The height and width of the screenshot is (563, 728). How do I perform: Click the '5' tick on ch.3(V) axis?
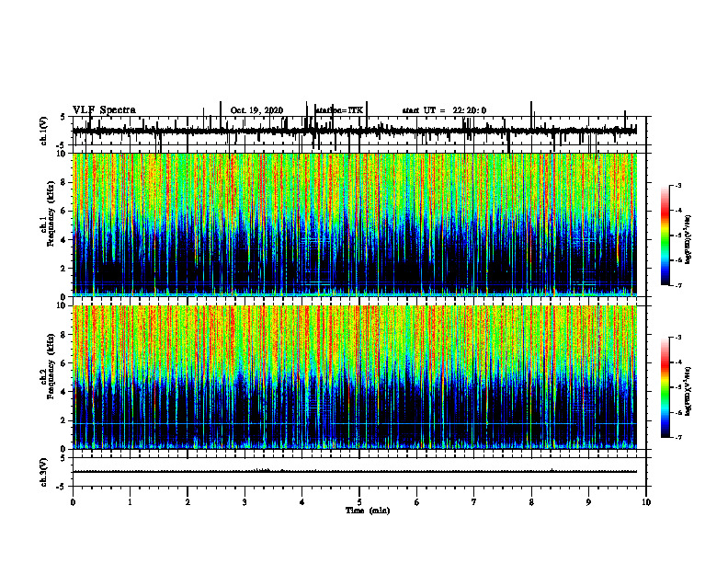pyautogui.click(x=64, y=458)
